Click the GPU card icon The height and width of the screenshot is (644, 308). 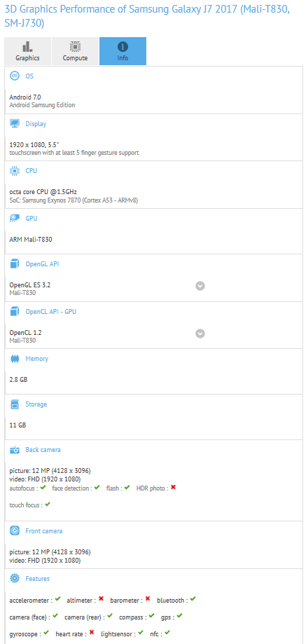pos(15,218)
